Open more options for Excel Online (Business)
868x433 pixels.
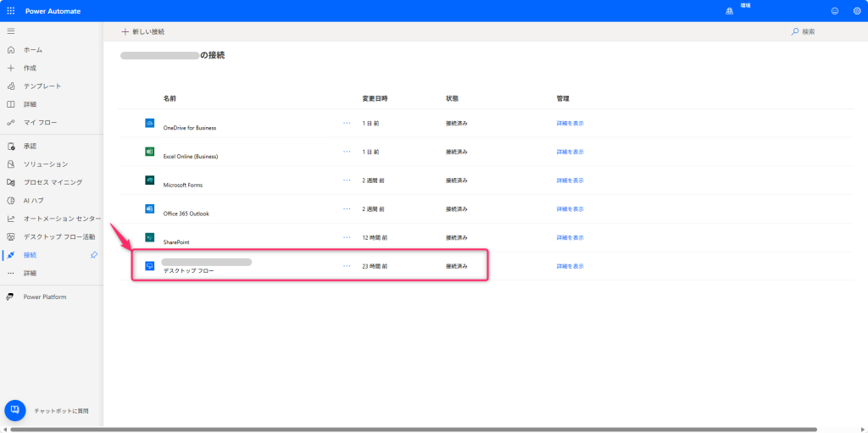click(347, 152)
